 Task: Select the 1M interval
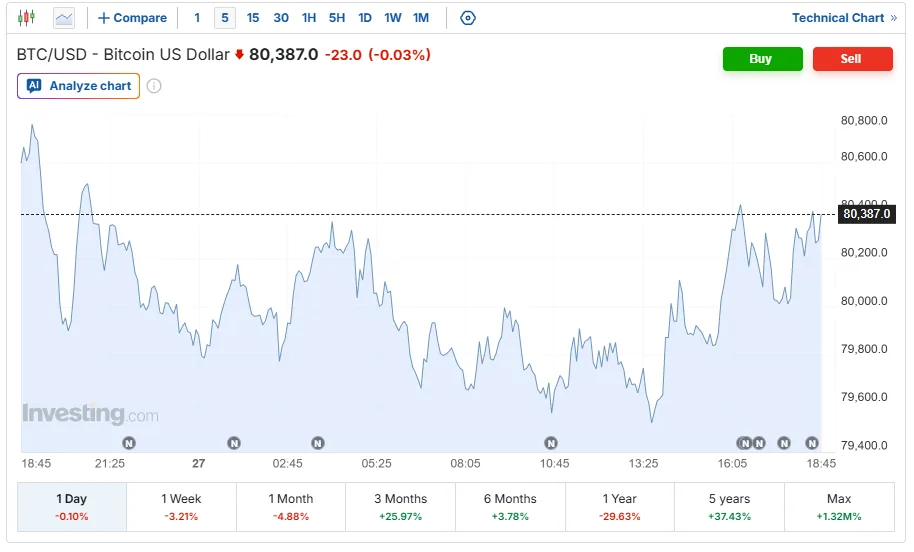(x=421, y=18)
